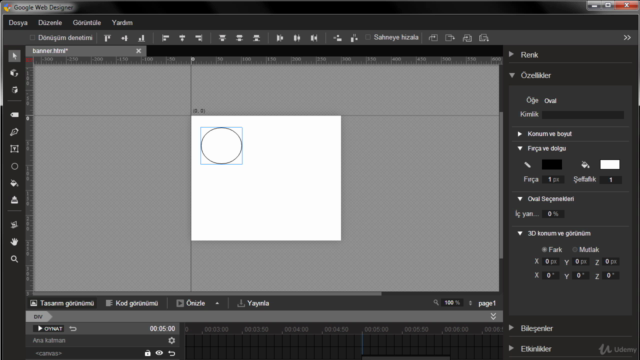Click the middle icon of the second toolbar group
This screenshot has width=640, height=360.
click(182, 38)
